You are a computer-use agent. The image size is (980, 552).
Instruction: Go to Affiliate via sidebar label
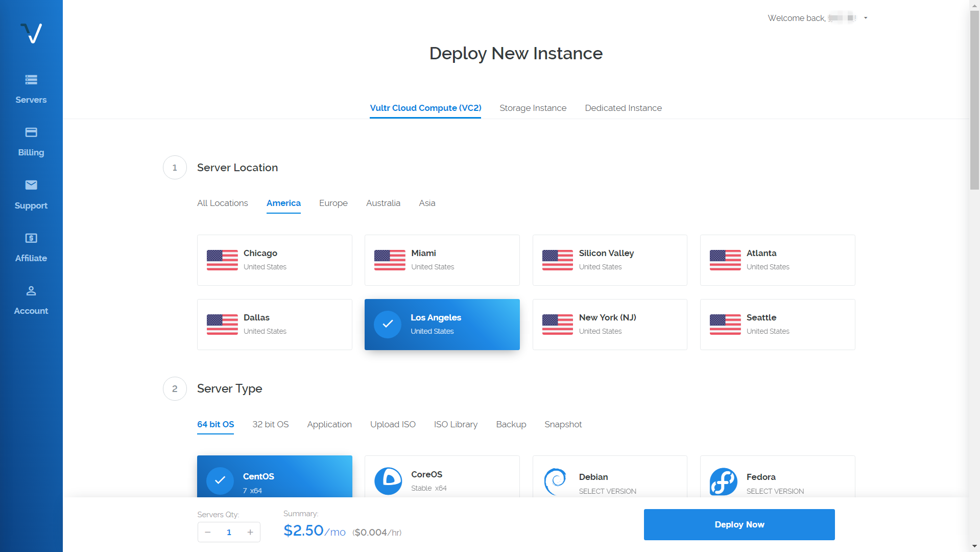point(31,258)
